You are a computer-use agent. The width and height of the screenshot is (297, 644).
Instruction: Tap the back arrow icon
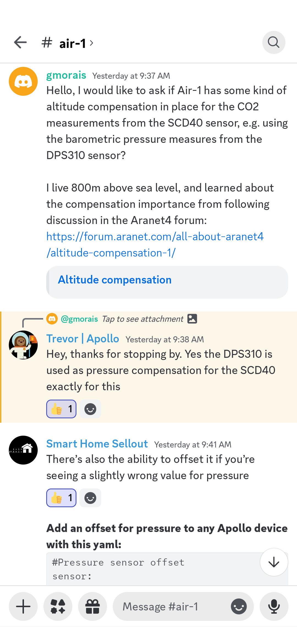[20, 42]
